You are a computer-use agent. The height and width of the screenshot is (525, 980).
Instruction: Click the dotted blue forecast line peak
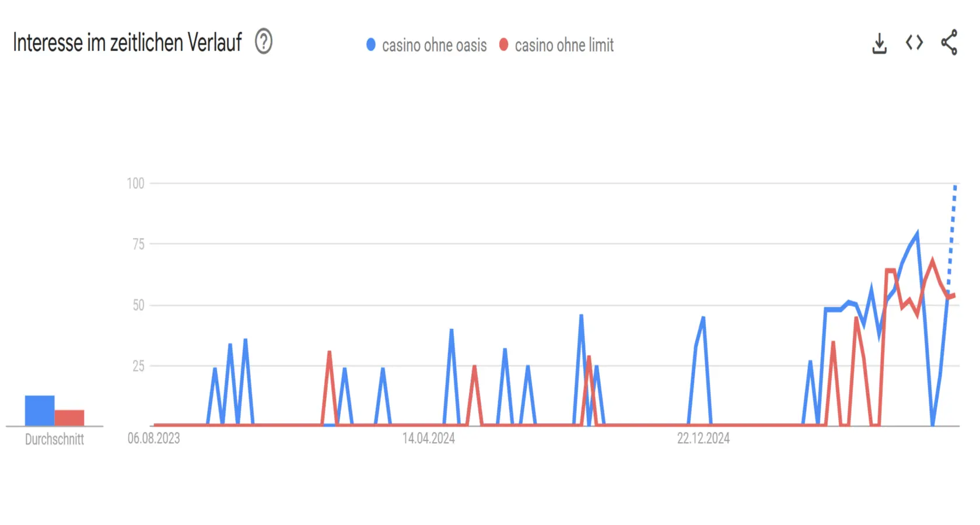coord(955,187)
